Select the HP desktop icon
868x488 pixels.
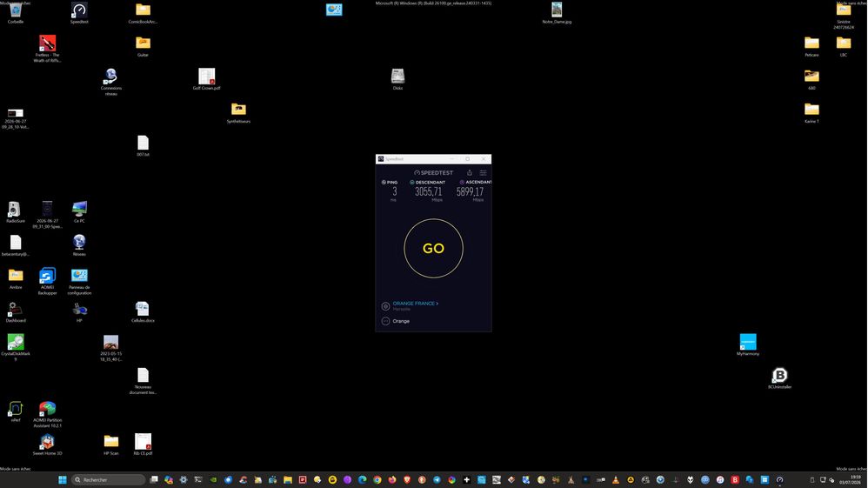79,312
